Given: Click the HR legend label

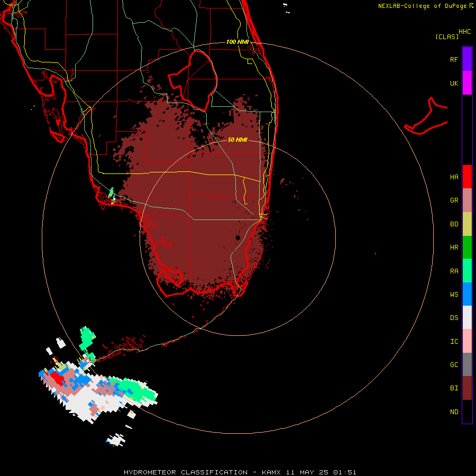Looking at the screenshot, I should point(454,248).
